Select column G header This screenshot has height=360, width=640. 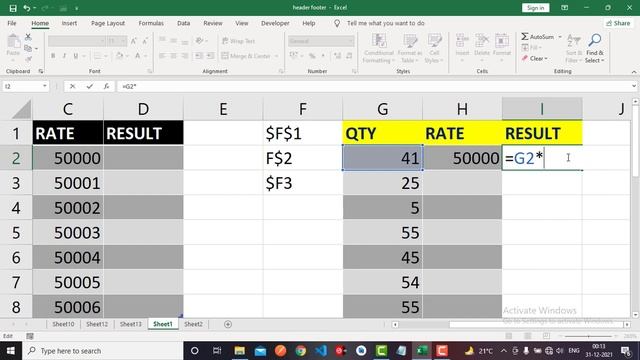382,109
